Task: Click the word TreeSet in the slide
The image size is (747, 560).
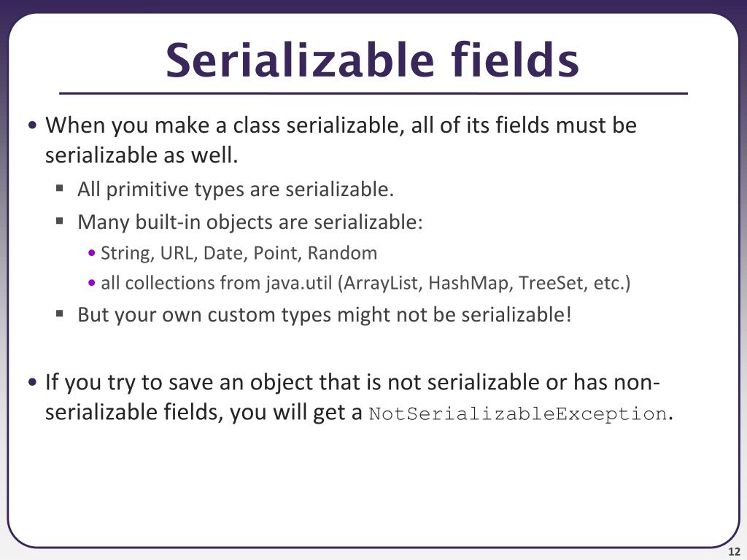Action: point(553,283)
